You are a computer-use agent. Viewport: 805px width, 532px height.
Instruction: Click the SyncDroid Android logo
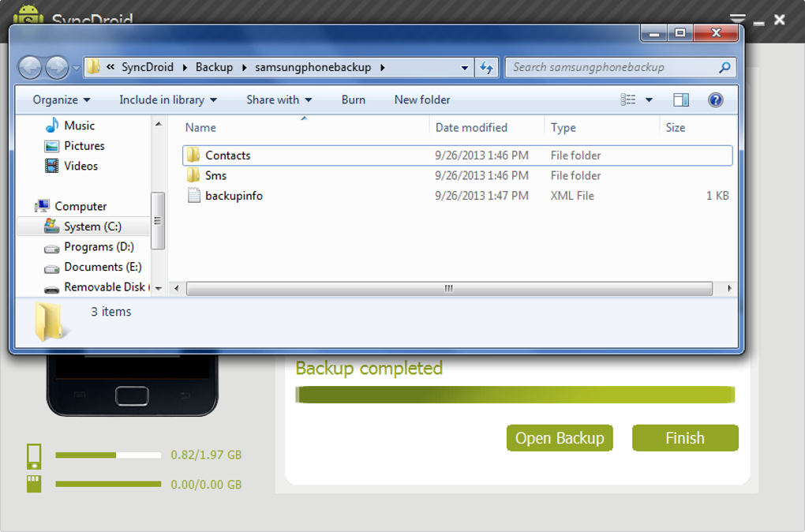[28, 16]
